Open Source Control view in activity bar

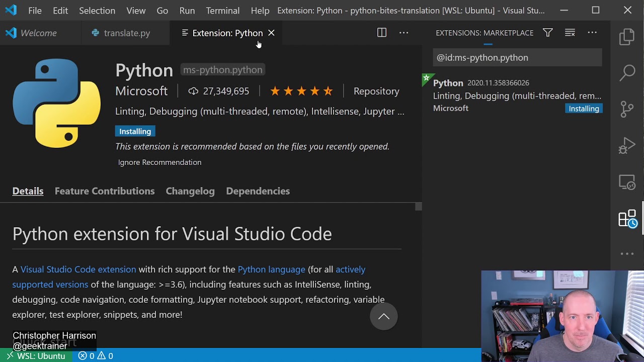pyautogui.click(x=627, y=109)
